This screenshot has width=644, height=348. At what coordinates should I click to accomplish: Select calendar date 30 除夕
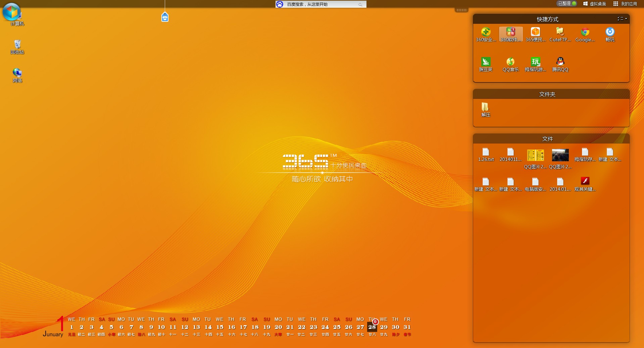[395, 327]
